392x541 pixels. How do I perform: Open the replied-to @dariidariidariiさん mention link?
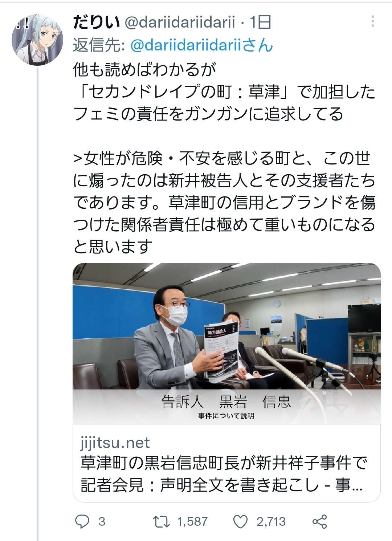pos(201,45)
